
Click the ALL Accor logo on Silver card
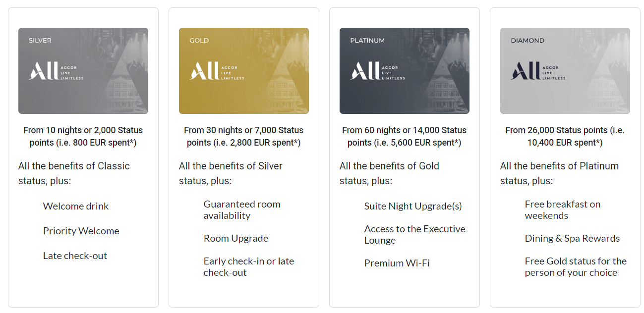(56, 71)
